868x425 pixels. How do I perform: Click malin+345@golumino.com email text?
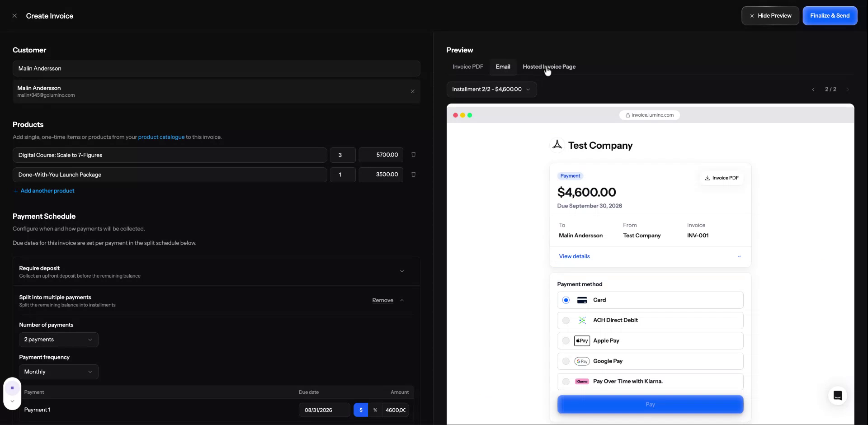[x=46, y=95]
